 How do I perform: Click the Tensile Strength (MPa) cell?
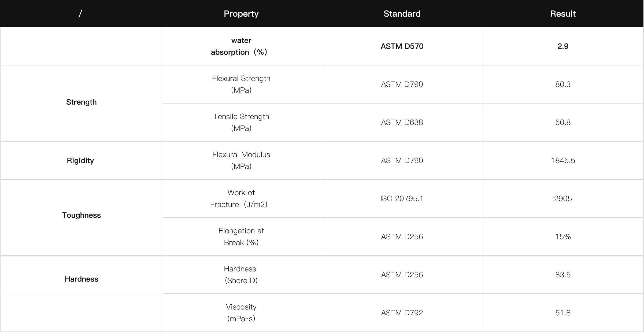(241, 122)
